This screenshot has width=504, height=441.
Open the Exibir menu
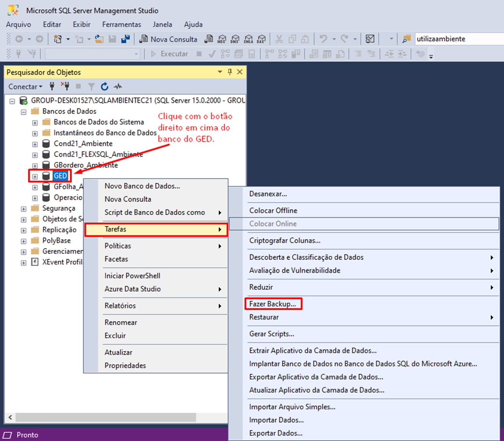(x=82, y=24)
